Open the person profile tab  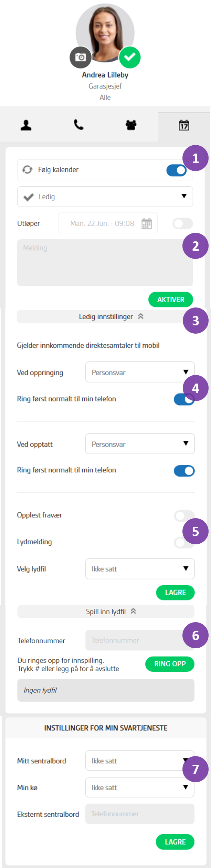coord(26,125)
